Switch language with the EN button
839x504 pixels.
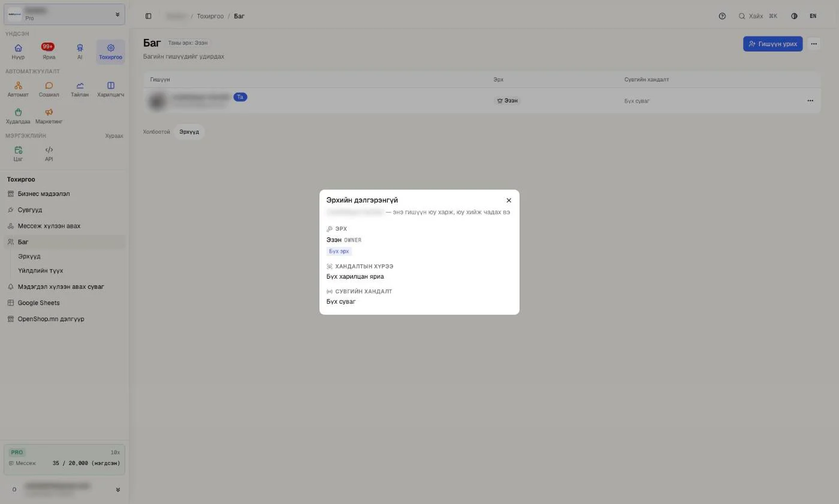click(813, 16)
